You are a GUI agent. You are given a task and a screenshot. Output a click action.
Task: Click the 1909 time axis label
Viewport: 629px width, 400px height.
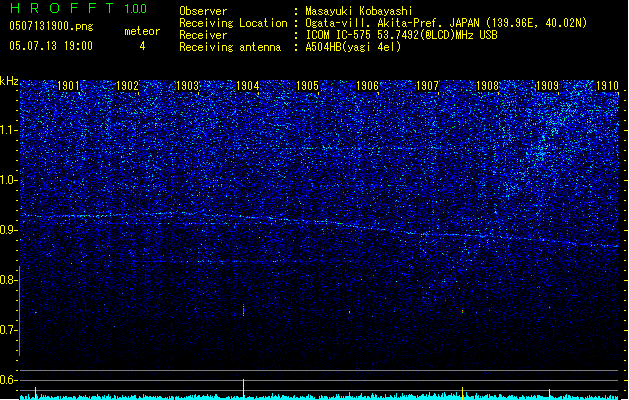pyautogui.click(x=548, y=86)
